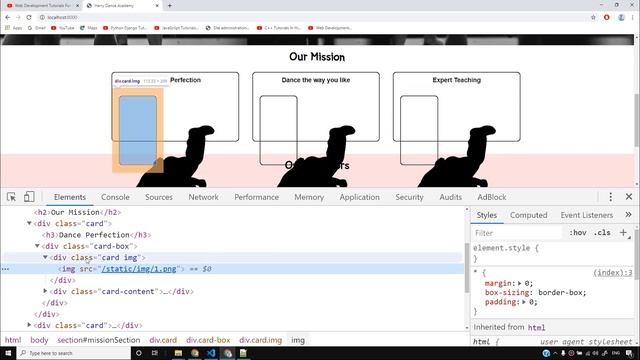Click browser forward arrow

(18, 17)
